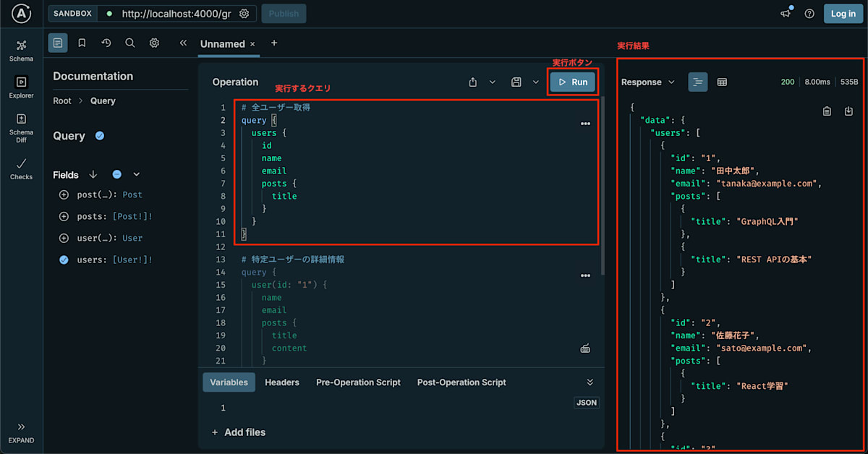Expand the sidebar with EXPAND

(21, 433)
